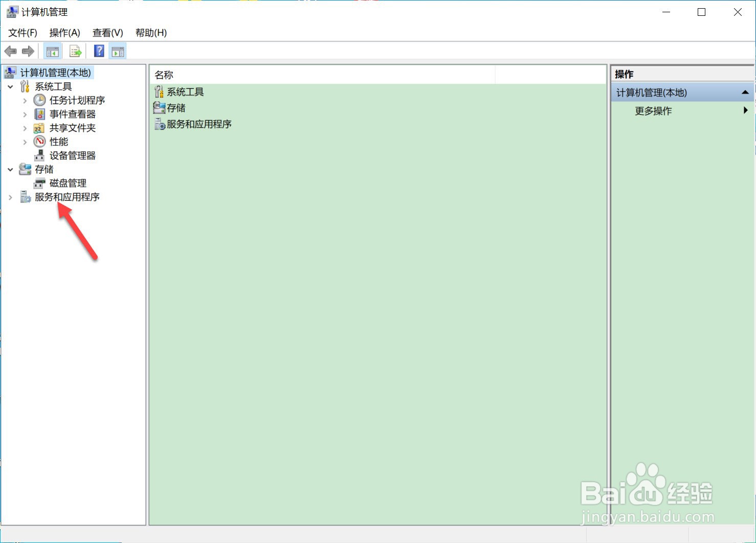Viewport: 756px width, 543px height.
Task: Collapse the 系统工具 tree node
Action: 10,87
